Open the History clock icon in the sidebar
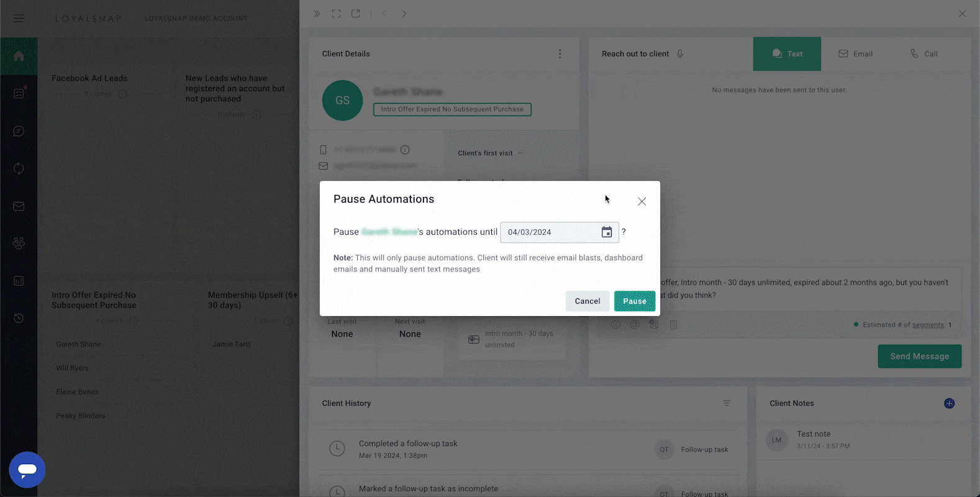980x497 pixels. coord(19,318)
